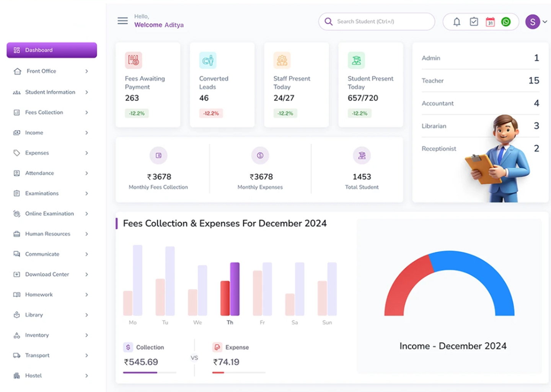This screenshot has width=551, height=392.
Task: Expand the Front Office menu chevron
Action: pyautogui.click(x=87, y=71)
